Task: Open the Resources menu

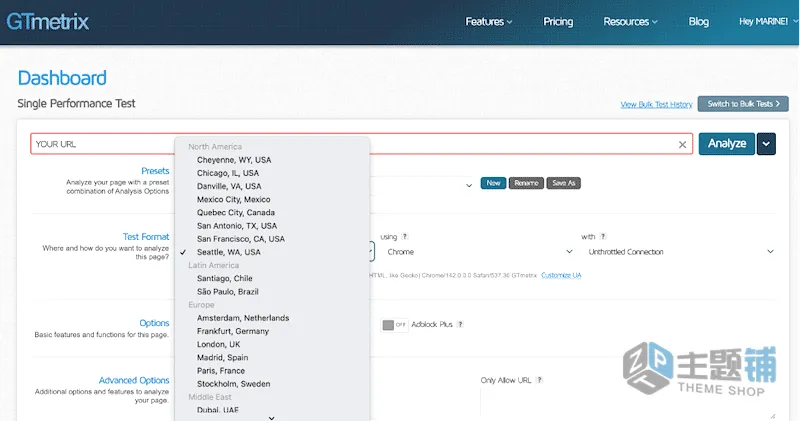Action: coord(631,21)
